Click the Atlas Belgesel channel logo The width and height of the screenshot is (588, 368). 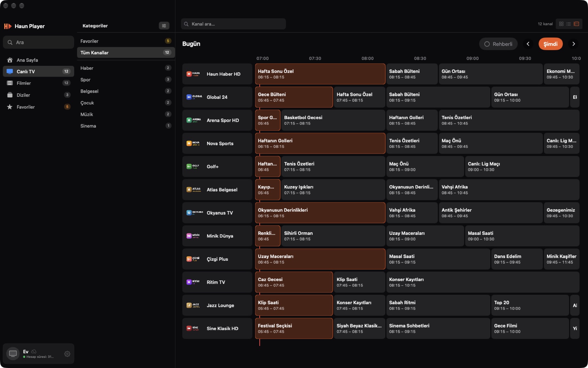click(194, 190)
